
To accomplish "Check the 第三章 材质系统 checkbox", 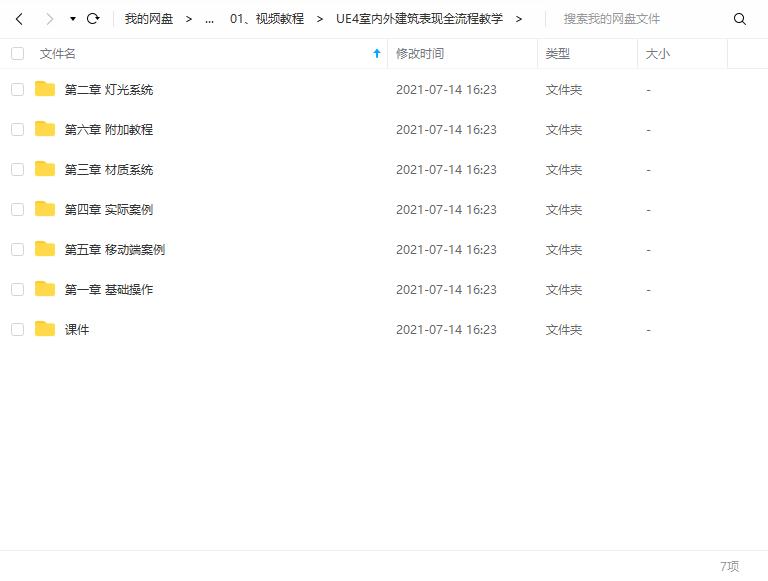I will pos(18,169).
